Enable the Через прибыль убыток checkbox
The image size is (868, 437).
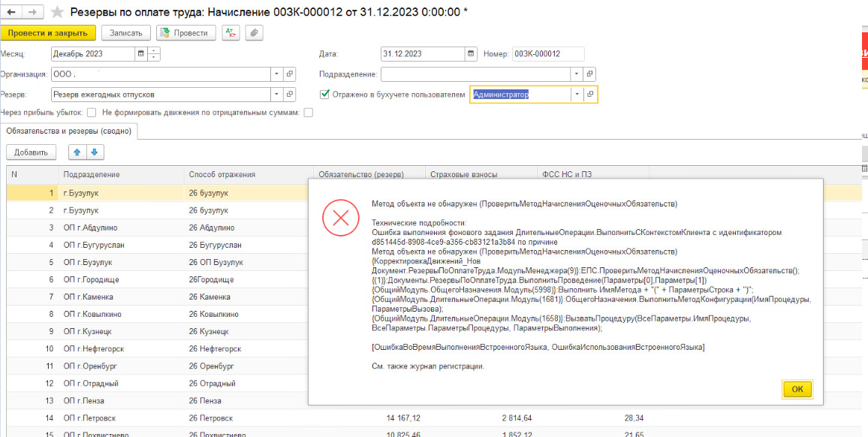tap(92, 113)
